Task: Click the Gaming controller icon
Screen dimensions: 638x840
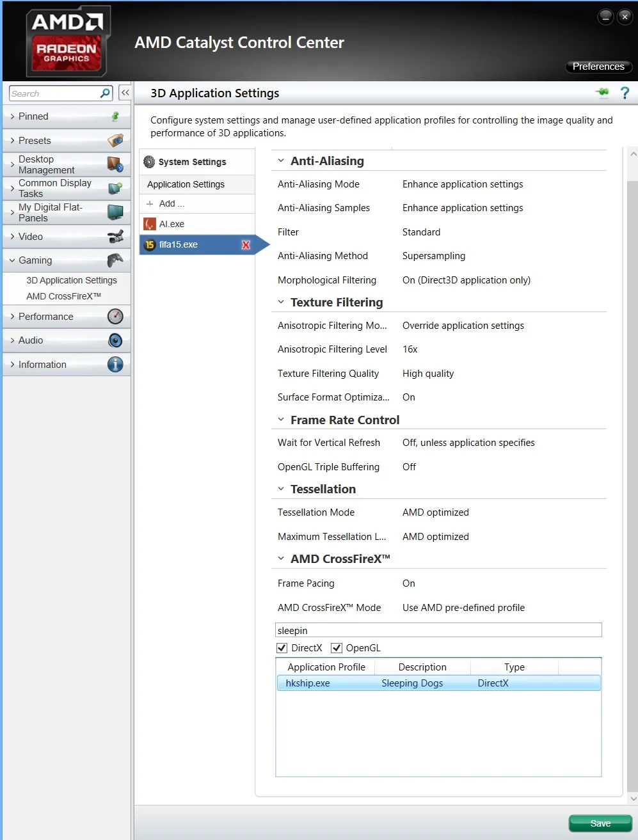Action: 115,260
